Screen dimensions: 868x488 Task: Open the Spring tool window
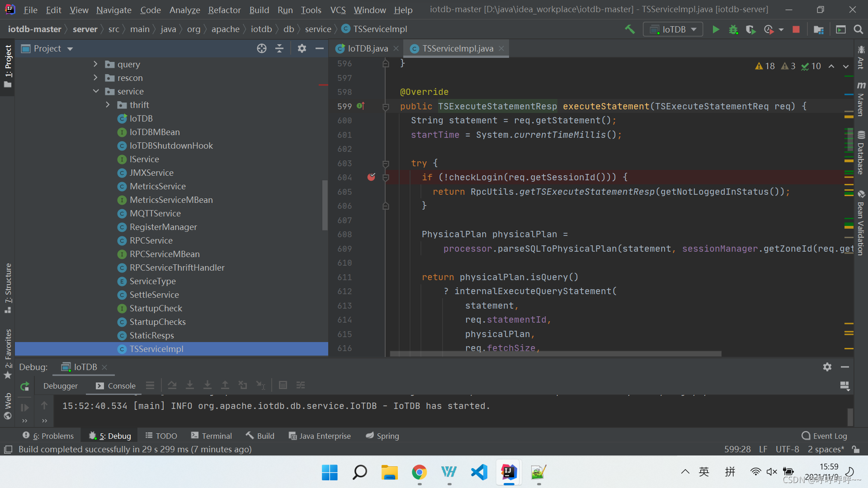point(382,436)
